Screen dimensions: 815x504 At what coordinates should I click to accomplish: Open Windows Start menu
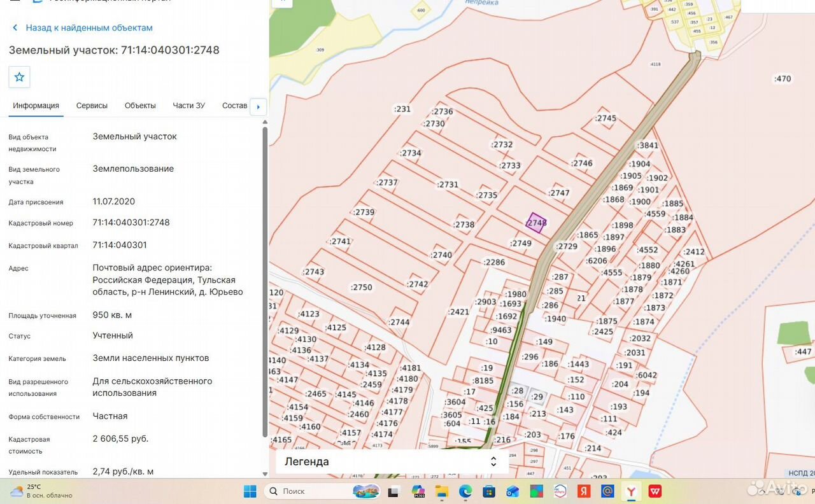250,491
